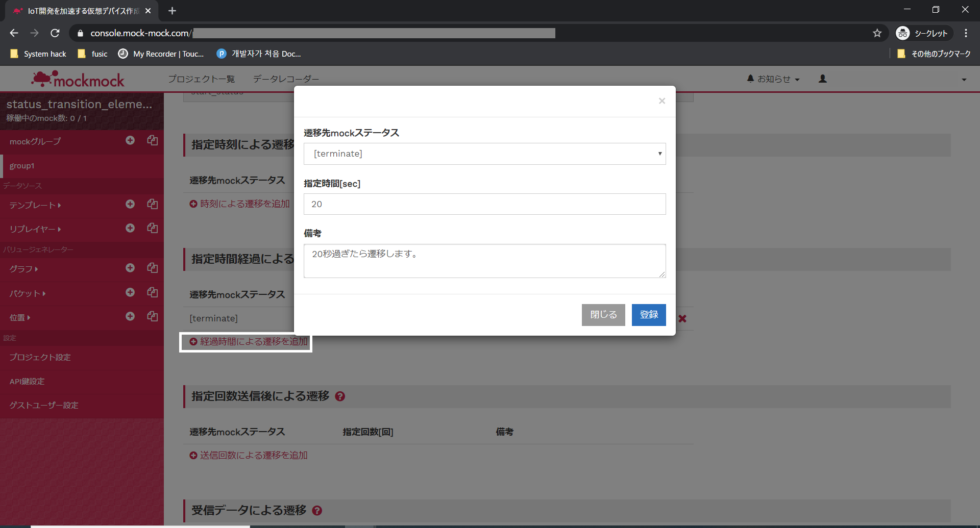
Task: Bookmark this page with star icon
Action: coord(877,33)
